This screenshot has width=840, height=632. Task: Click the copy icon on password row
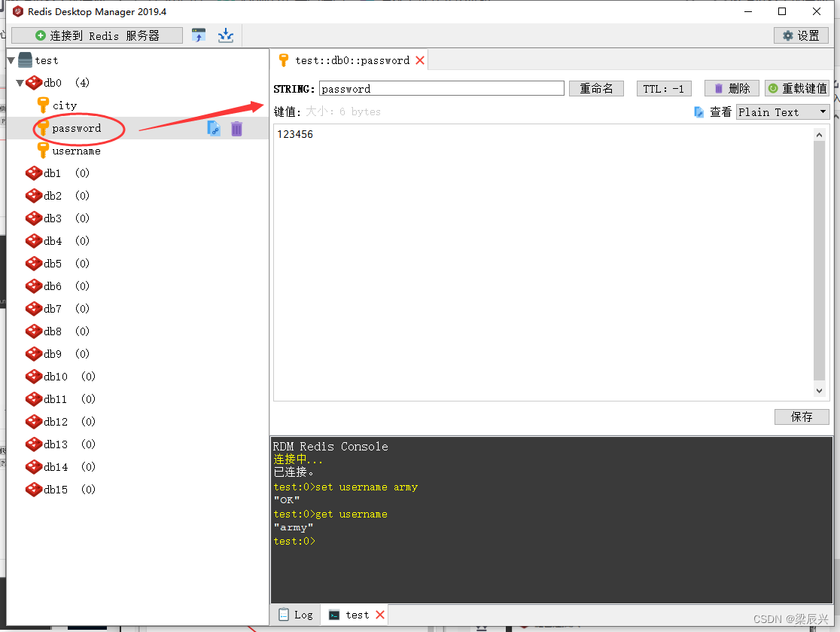(x=214, y=129)
